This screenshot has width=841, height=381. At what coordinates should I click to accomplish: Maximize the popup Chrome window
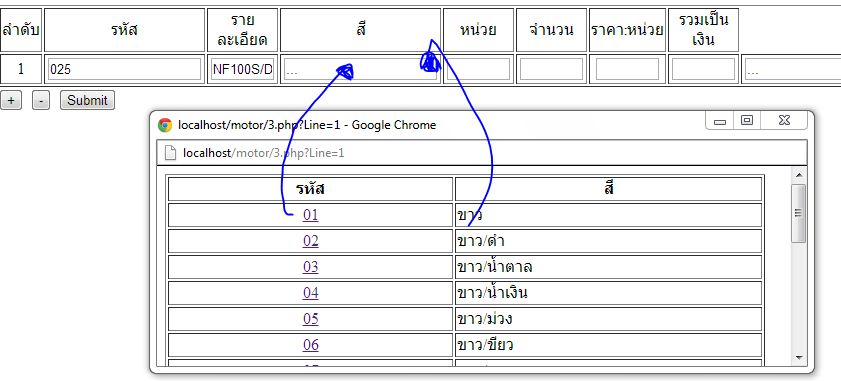(747, 121)
